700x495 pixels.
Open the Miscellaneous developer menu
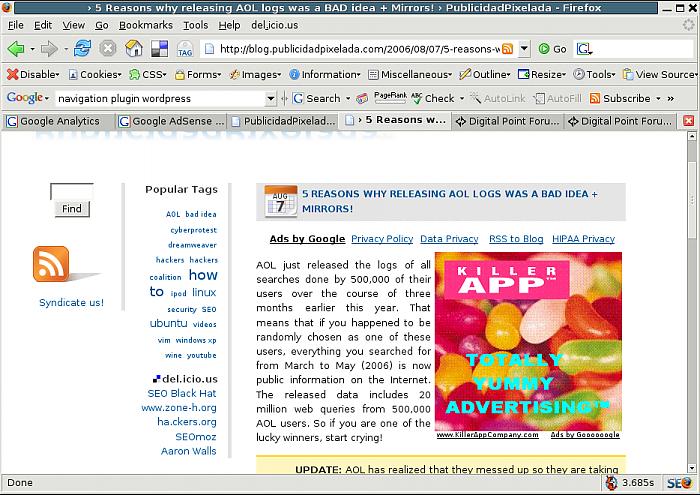click(410, 75)
